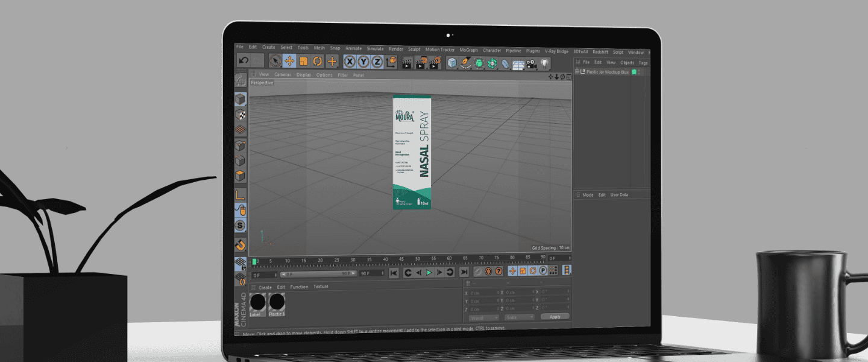The image size is (868, 362).
Task: Play the animation forward
Action: coord(429,273)
